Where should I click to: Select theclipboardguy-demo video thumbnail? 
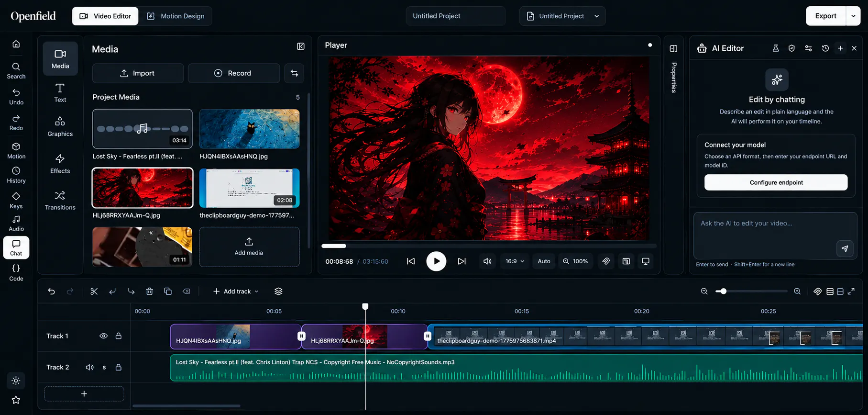[249, 188]
